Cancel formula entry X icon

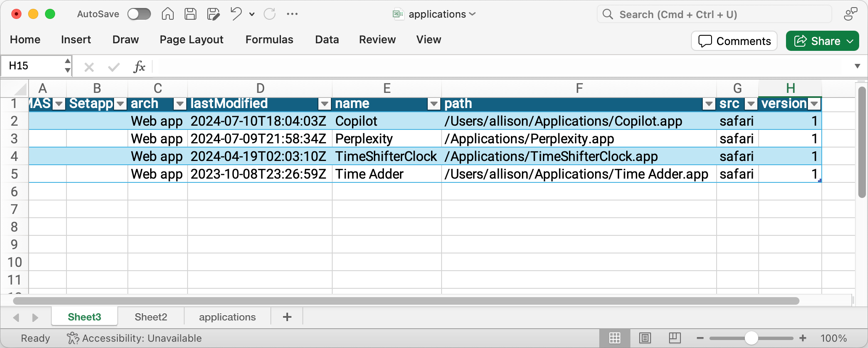tap(89, 67)
